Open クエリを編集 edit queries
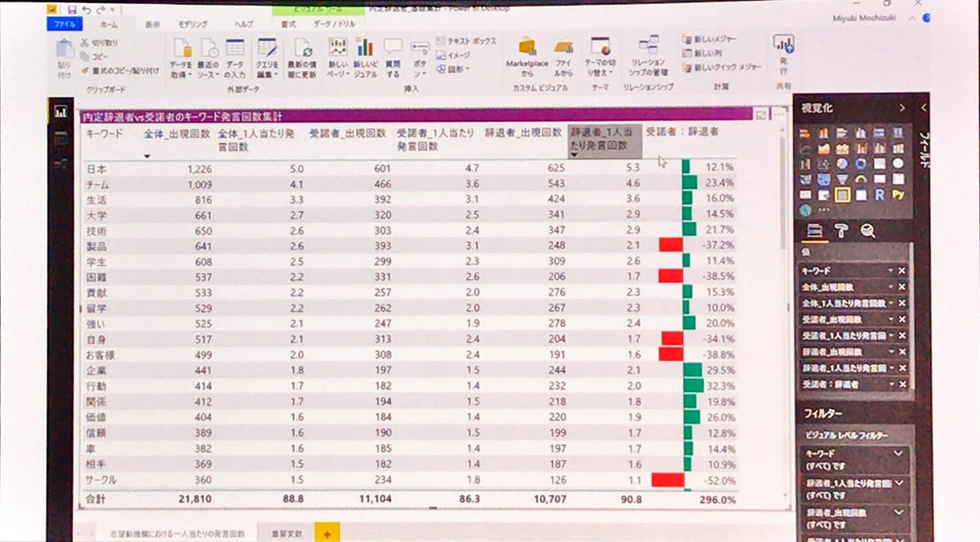980x542 pixels. pos(267,59)
